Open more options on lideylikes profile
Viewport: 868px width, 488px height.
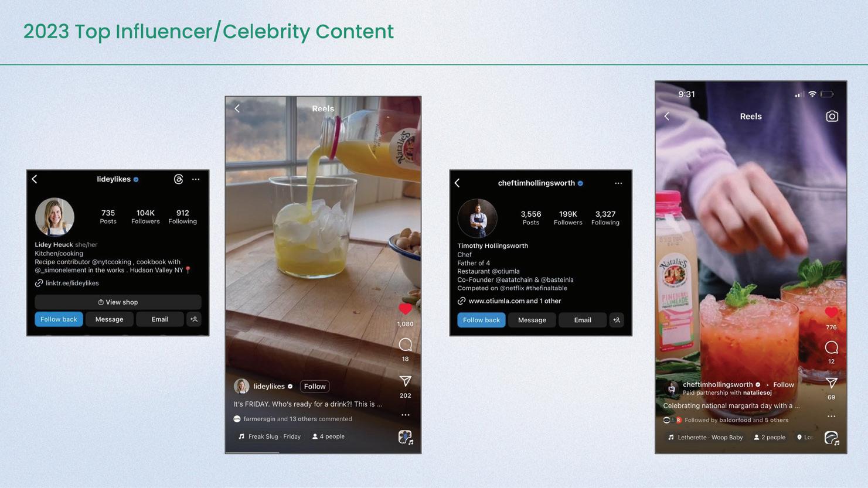pyautogui.click(x=196, y=179)
